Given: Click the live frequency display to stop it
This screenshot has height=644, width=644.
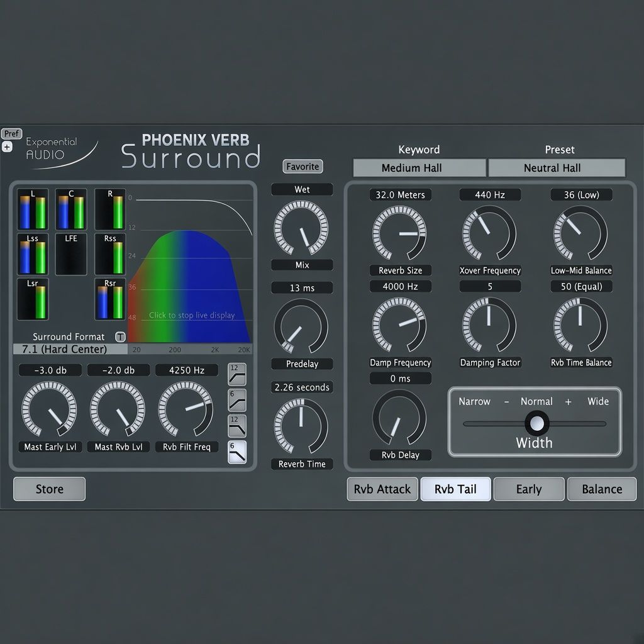Looking at the screenshot, I should (190, 267).
